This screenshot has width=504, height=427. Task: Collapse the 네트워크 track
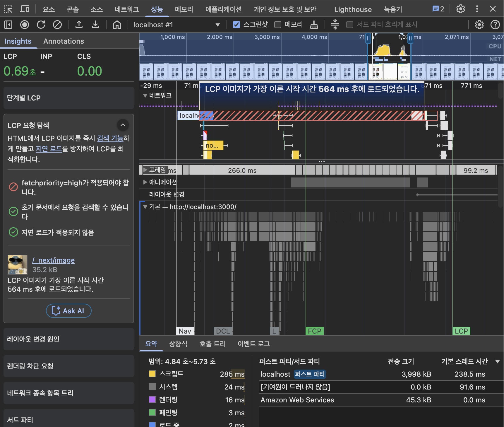pos(145,95)
